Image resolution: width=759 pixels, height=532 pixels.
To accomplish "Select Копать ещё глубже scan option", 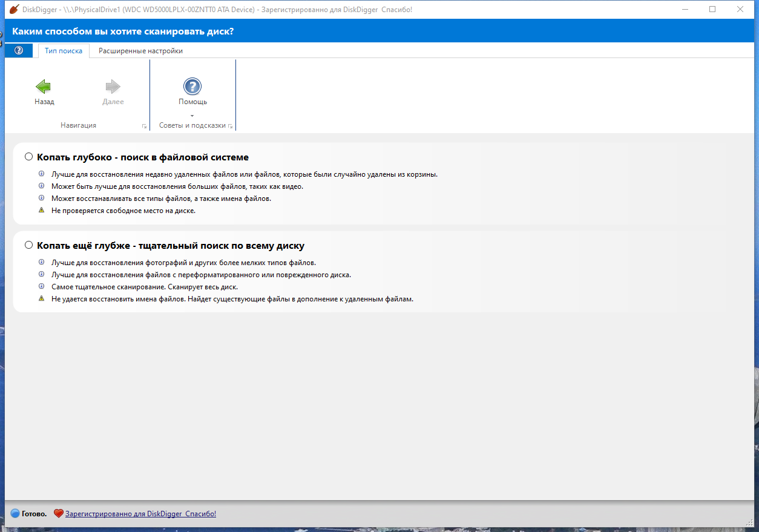I will tap(28, 245).
